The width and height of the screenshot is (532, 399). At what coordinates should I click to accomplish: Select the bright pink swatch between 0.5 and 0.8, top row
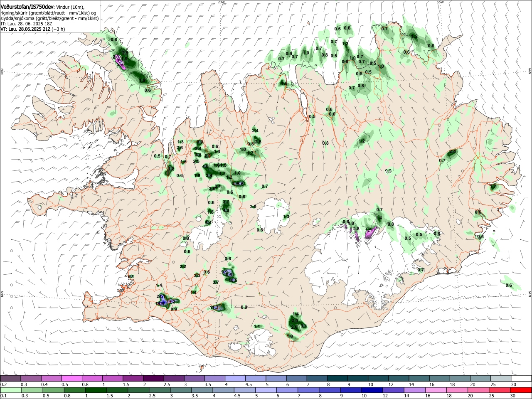pos(71,378)
